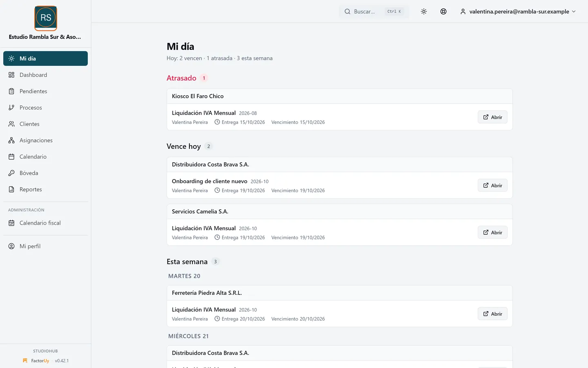Click the search magnifier icon
588x368 pixels.
click(x=347, y=11)
